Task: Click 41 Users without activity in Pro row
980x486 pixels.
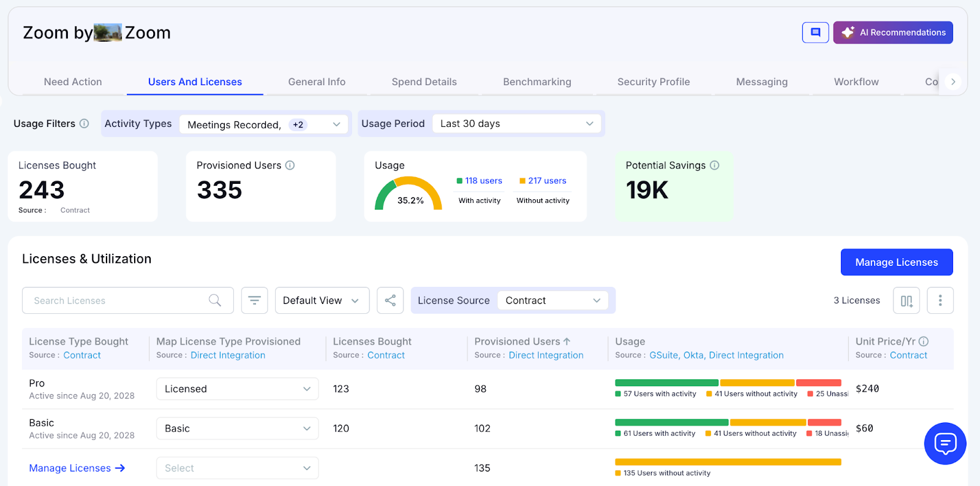Action: coord(752,394)
